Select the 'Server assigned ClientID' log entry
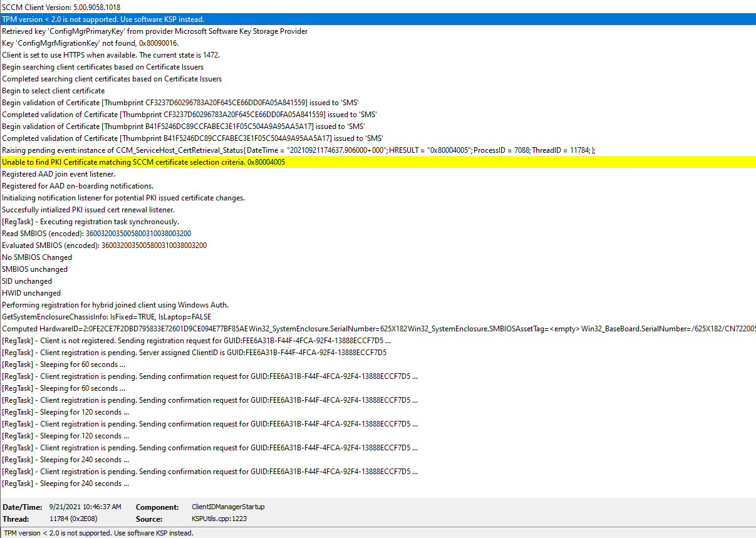The height and width of the screenshot is (538, 756). tap(194, 353)
